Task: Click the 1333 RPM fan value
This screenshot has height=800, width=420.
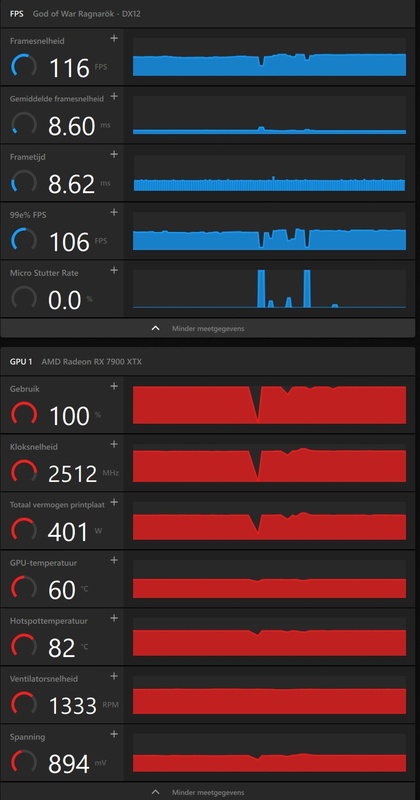Action: point(73,706)
